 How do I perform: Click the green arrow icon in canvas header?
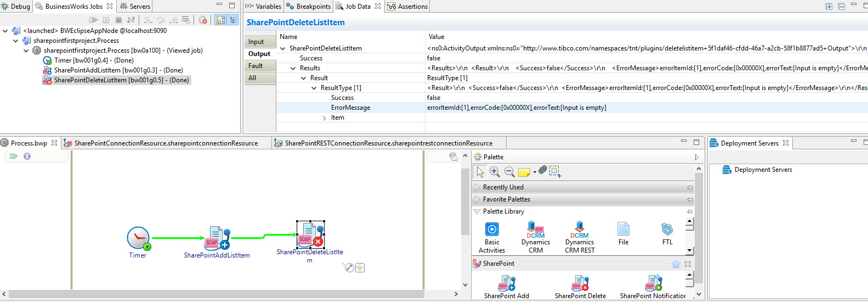(x=14, y=156)
